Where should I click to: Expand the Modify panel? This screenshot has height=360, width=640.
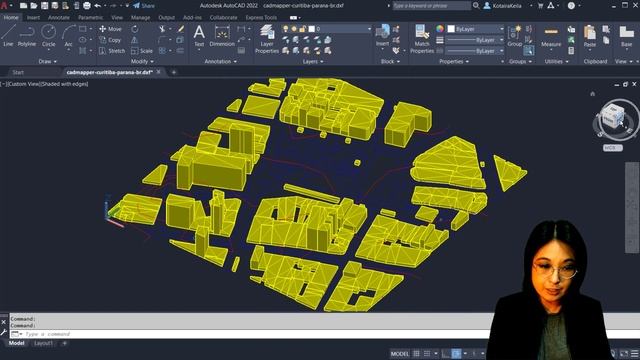[x=142, y=61]
